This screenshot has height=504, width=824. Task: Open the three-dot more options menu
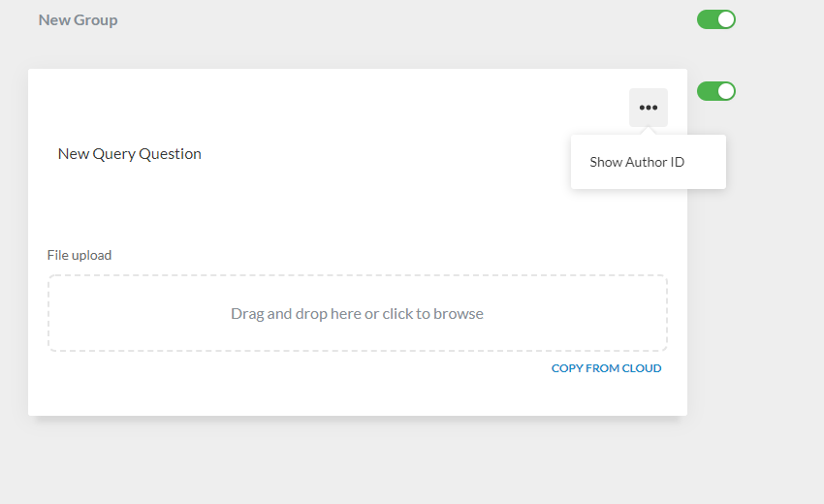pyautogui.click(x=648, y=108)
